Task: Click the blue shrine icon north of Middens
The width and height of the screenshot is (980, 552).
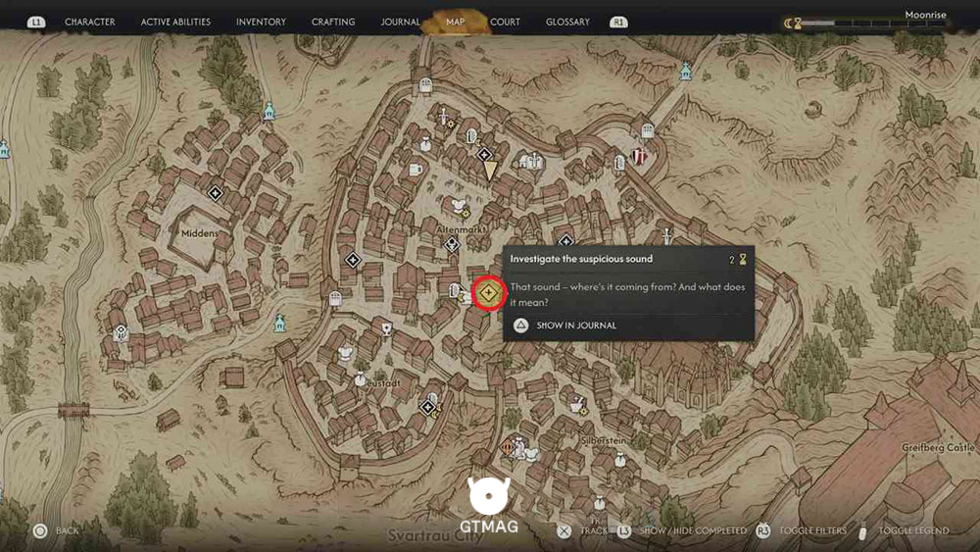Action: pyautogui.click(x=269, y=111)
